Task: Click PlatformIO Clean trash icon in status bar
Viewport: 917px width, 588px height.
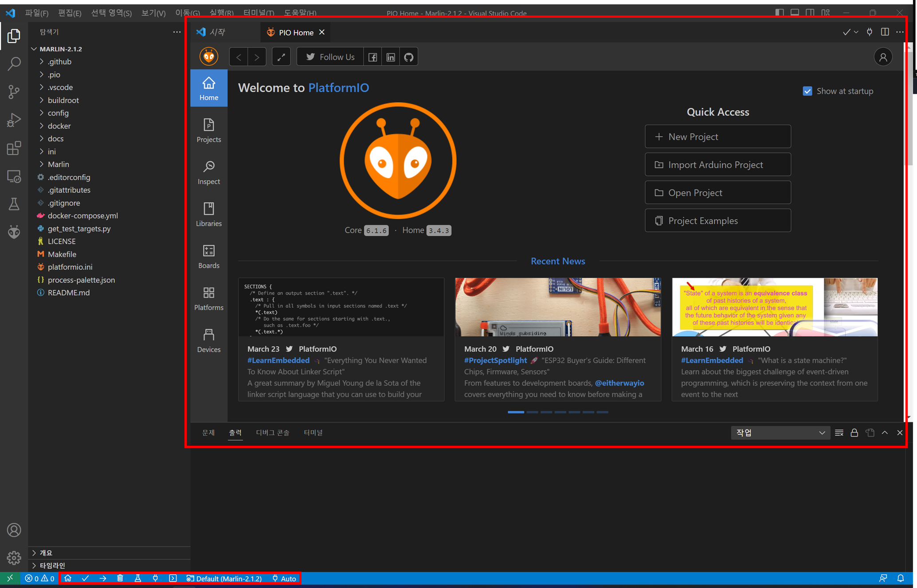Action: 120,578
